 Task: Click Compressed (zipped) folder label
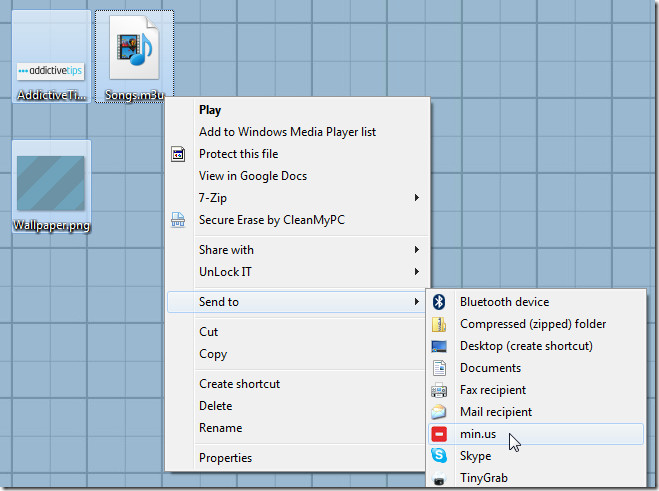533,324
